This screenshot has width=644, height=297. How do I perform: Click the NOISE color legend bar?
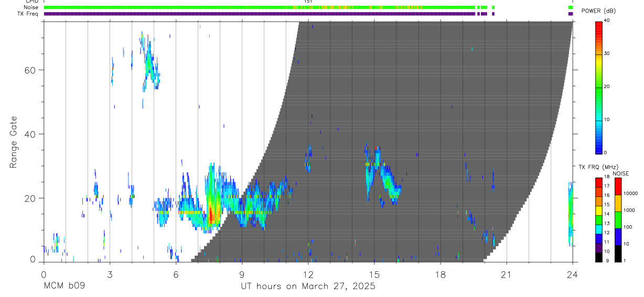(618, 220)
